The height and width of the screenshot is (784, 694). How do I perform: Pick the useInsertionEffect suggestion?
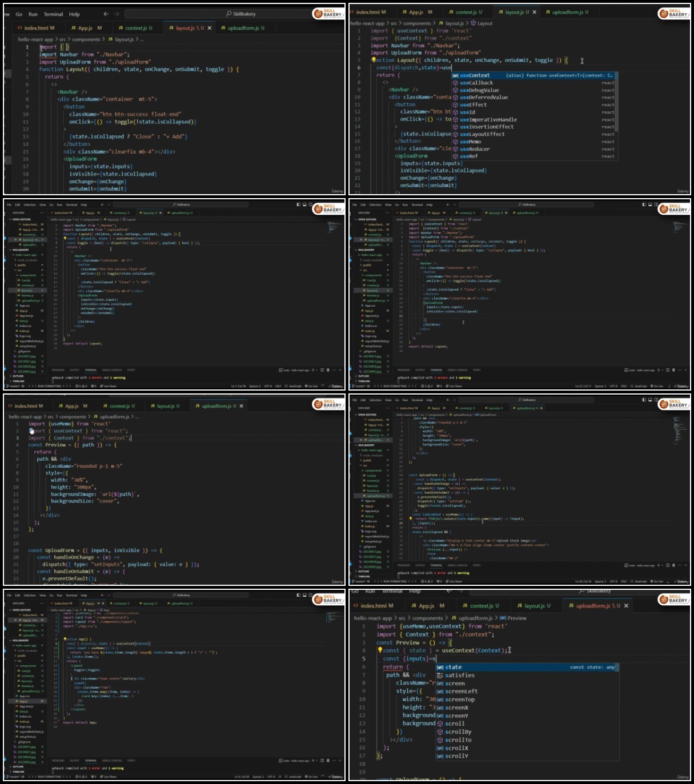533,127
